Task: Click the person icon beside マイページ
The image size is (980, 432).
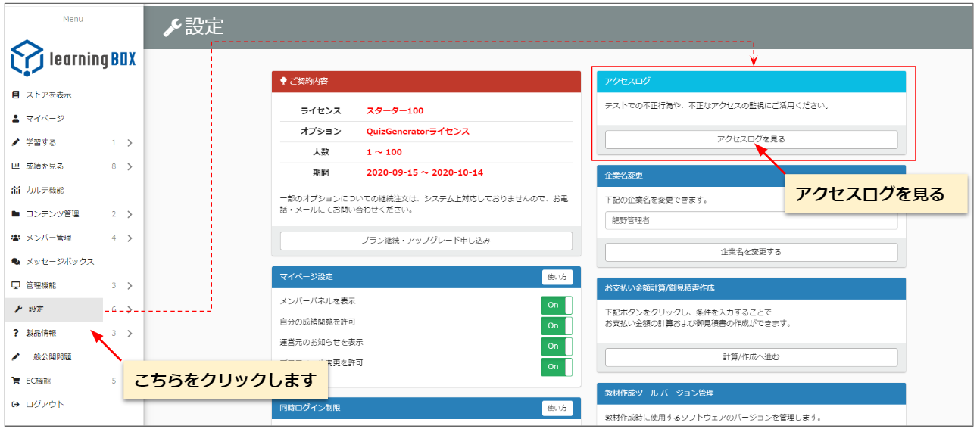Action: click(16, 119)
